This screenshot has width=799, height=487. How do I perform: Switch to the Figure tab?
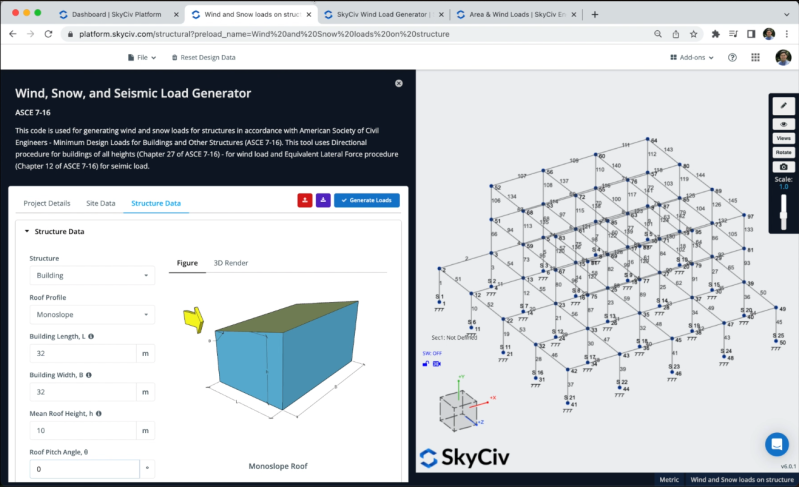(187, 263)
